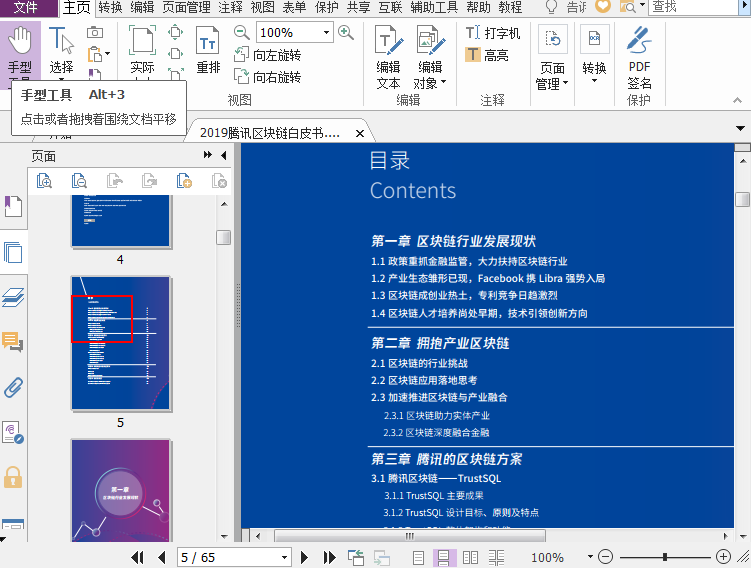Image resolution: width=751 pixels, height=568 pixels.
Task: Open the ribbon zoom percentage combo box
Action: 295,33
